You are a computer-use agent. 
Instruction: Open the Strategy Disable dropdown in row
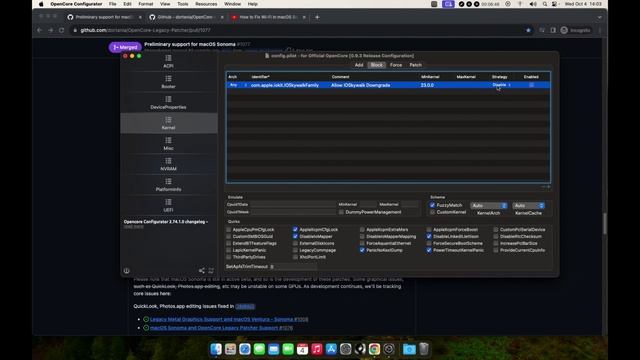click(x=502, y=85)
